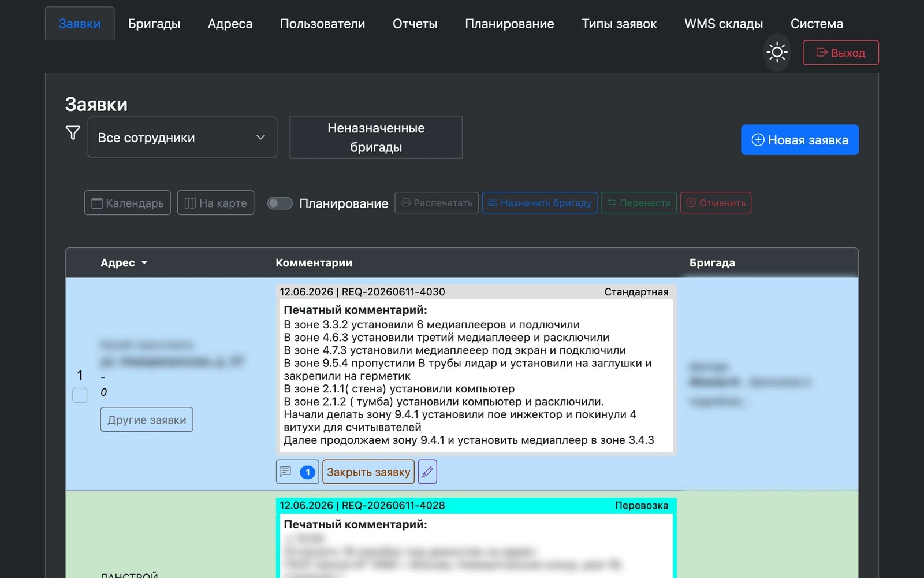The image size is (924, 578).
Task: Click the Перевозка type label
Action: (x=642, y=505)
